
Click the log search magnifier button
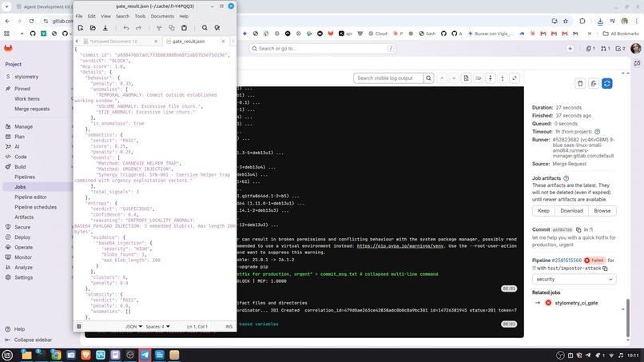(x=428, y=78)
